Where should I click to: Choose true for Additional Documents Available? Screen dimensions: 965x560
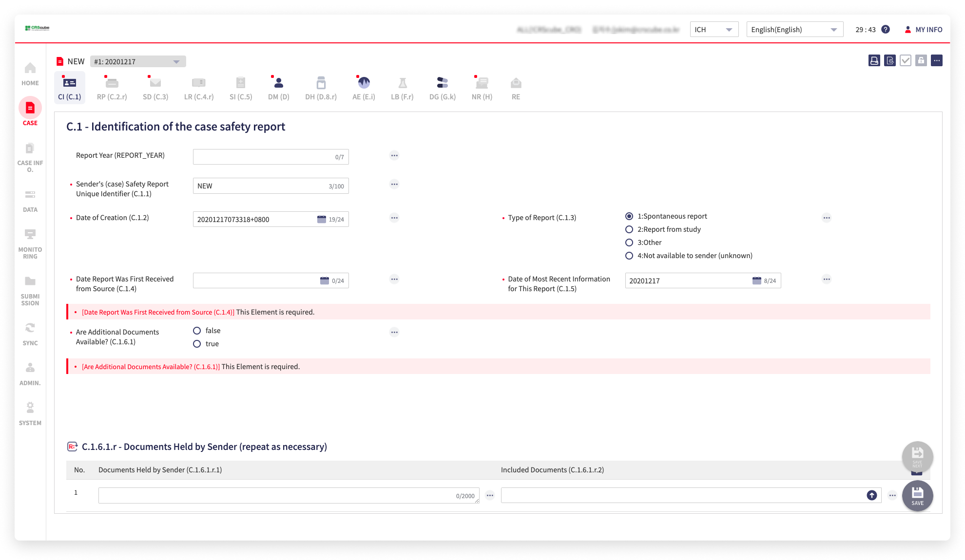[x=197, y=344]
